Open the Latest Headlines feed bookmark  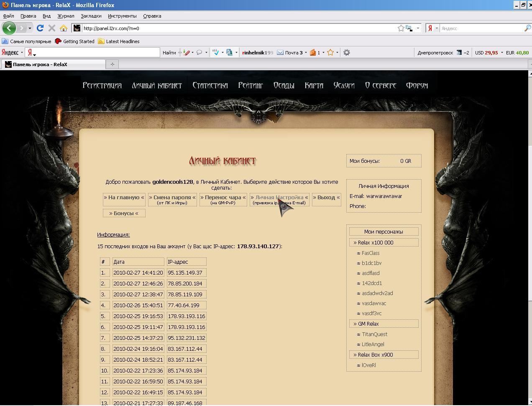(119, 41)
